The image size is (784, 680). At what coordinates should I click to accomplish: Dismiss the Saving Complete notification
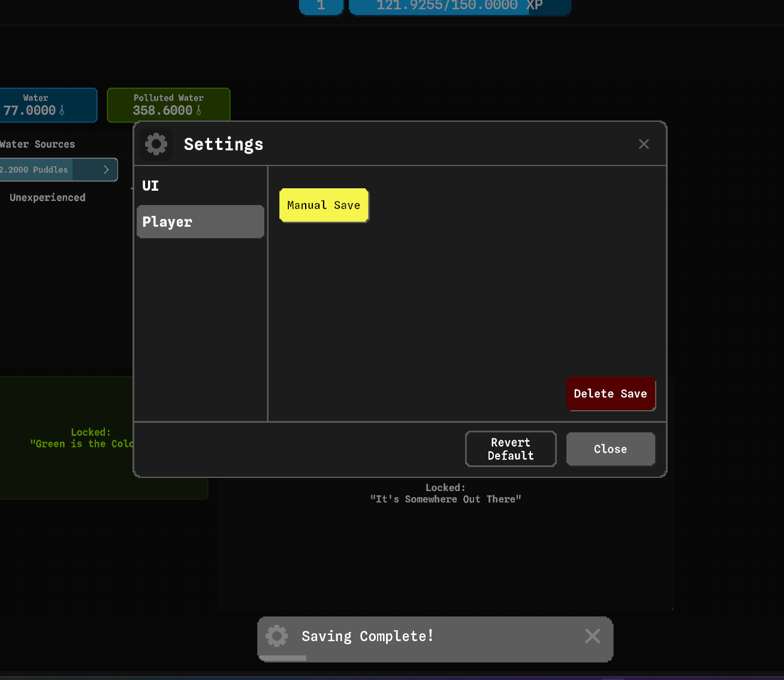point(592,636)
